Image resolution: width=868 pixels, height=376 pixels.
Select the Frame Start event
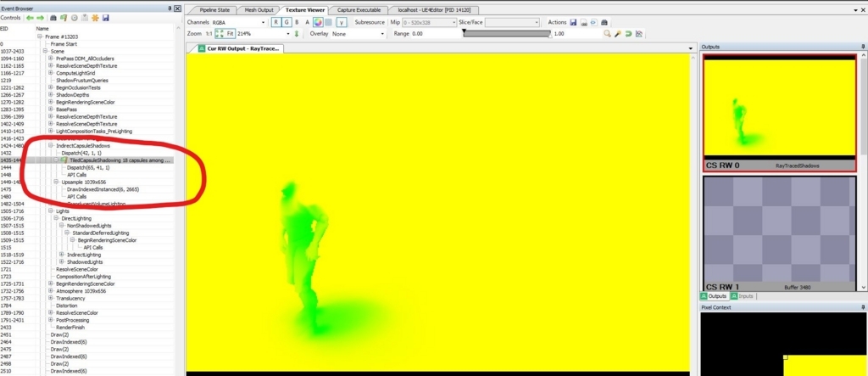(x=64, y=44)
